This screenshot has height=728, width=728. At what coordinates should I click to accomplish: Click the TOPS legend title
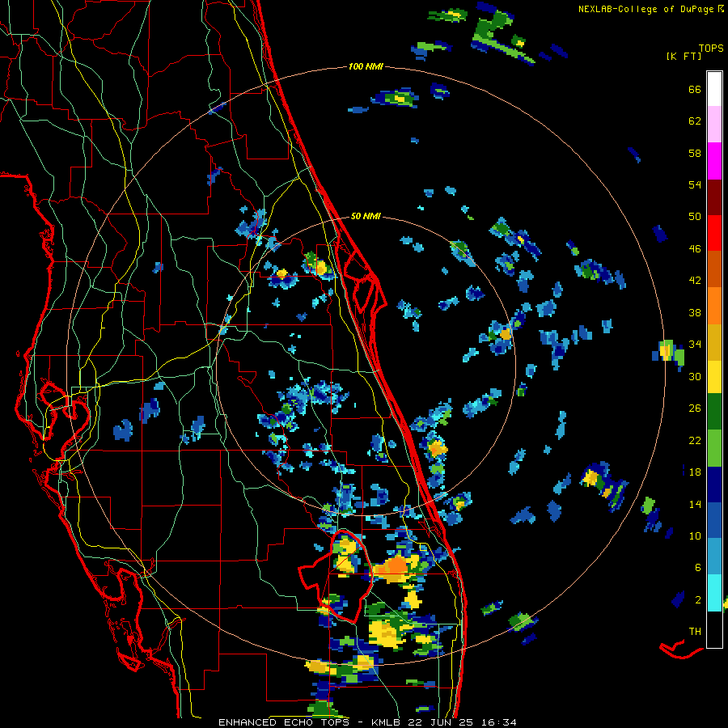pos(711,48)
